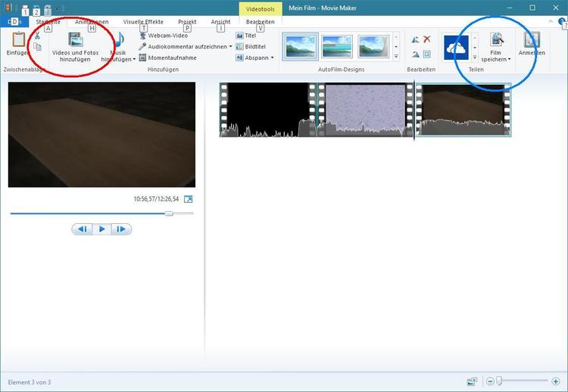The image size is (568, 392).
Task: Click the Element 3 von 3 status text
Action: 30,382
